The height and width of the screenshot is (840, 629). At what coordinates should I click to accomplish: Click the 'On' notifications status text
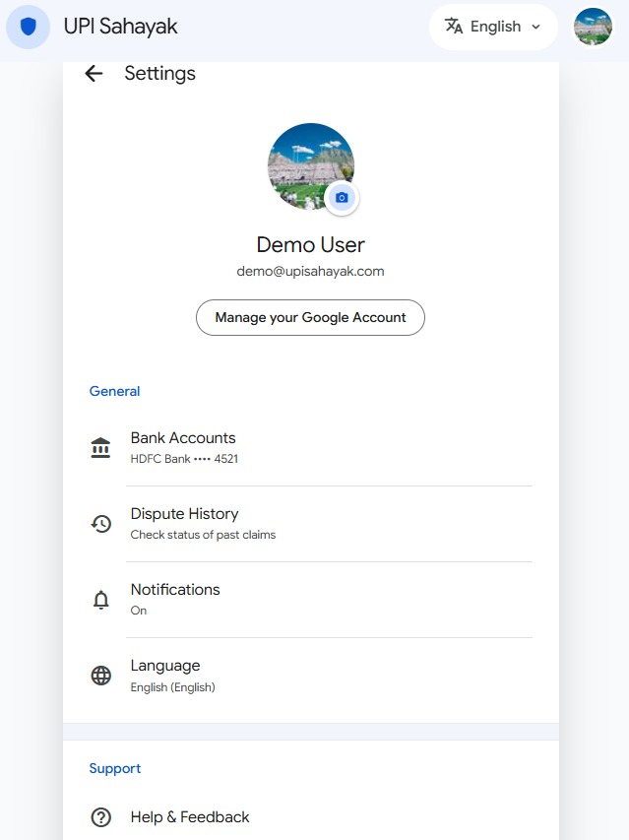[x=139, y=611]
